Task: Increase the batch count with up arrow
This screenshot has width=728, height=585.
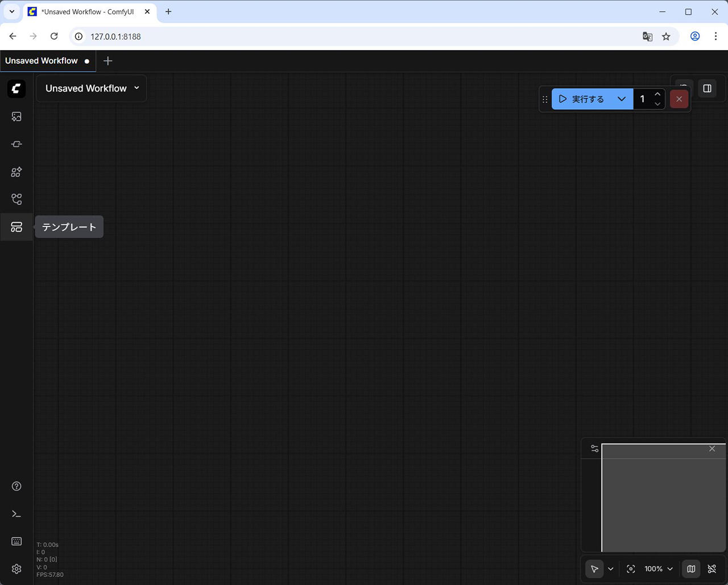Action: click(x=657, y=94)
